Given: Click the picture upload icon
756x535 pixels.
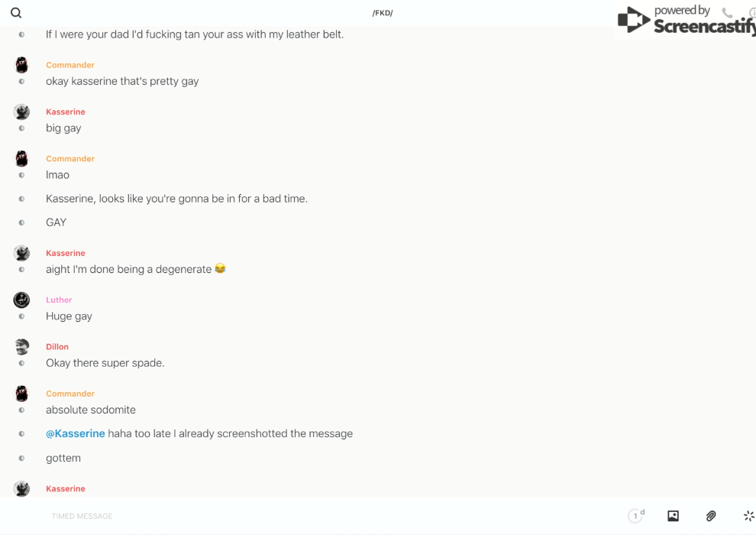Looking at the screenshot, I should [673, 516].
